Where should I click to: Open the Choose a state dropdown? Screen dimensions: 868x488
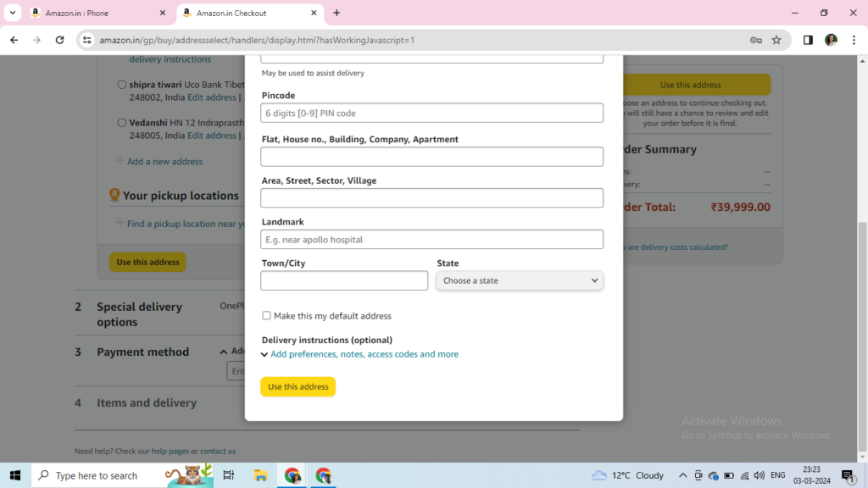click(519, 280)
